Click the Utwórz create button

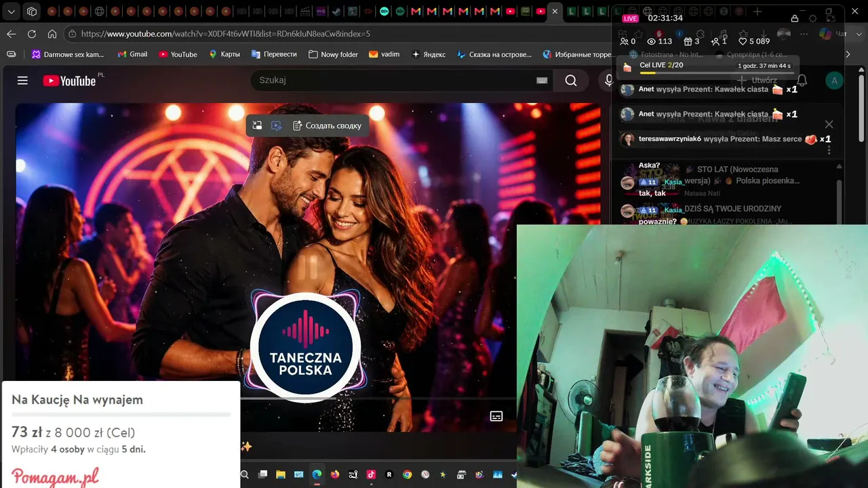click(x=757, y=81)
